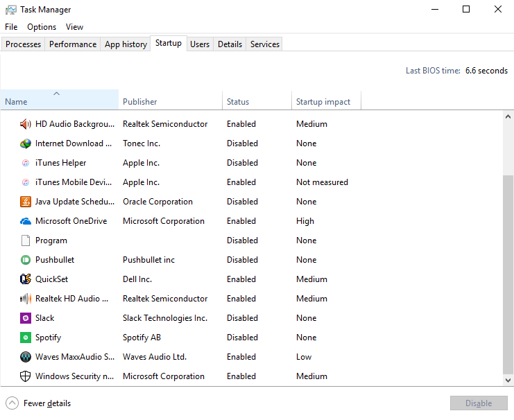Select the Microsoft OneDrive row name

pyautogui.click(x=71, y=221)
